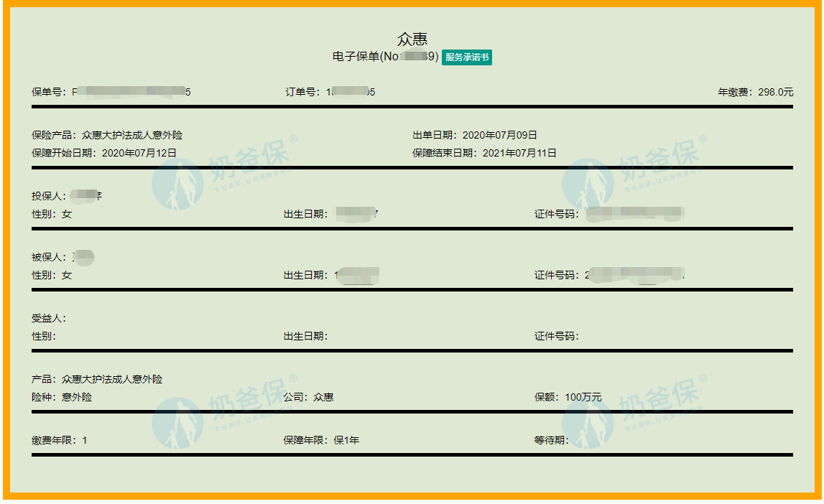824x504 pixels.
Task: Click 出生日期 in the 被保人 section
Action: click(x=332, y=275)
